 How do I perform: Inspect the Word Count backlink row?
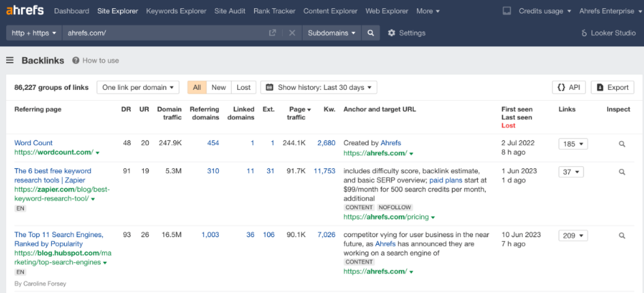click(622, 144)
